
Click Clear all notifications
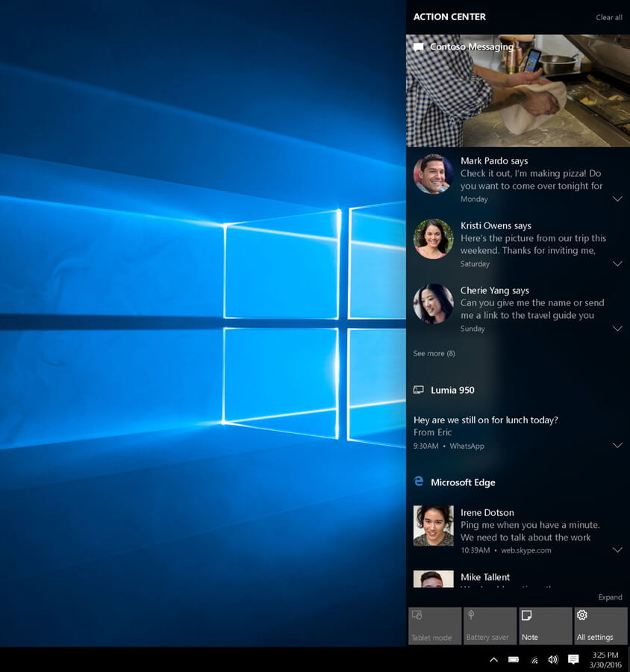coord(608,17)
